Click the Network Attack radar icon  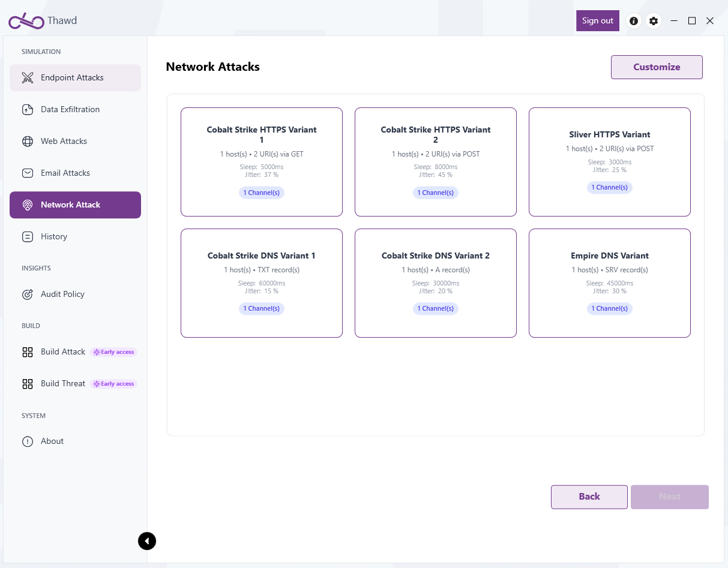(x=28, y=205)
